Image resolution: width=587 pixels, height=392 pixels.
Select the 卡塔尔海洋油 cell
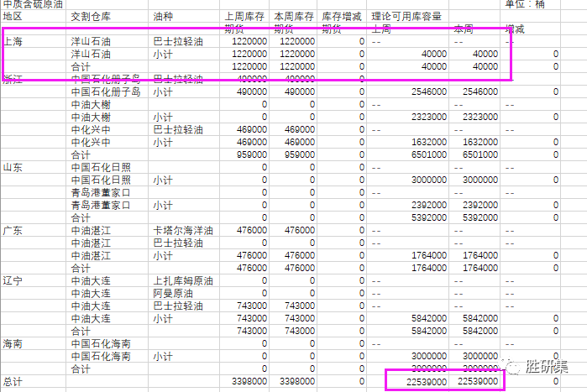183,230
